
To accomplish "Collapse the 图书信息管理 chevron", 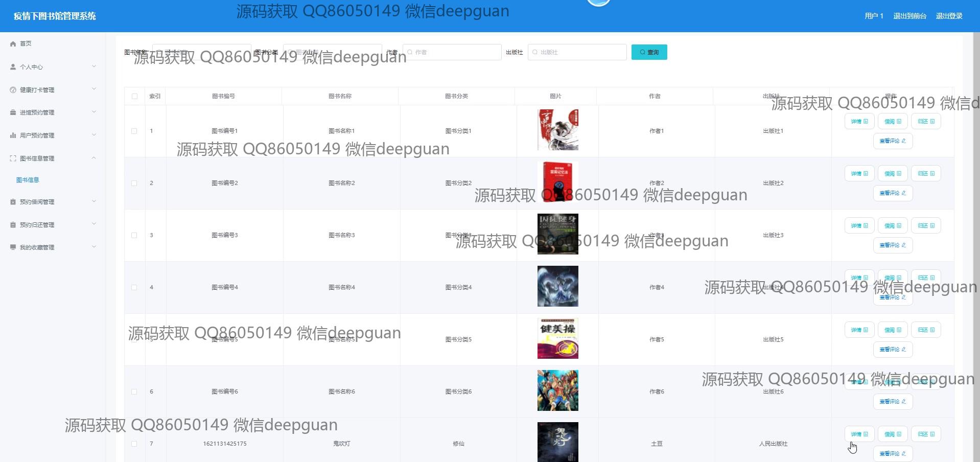I will [x=94, y=158].
